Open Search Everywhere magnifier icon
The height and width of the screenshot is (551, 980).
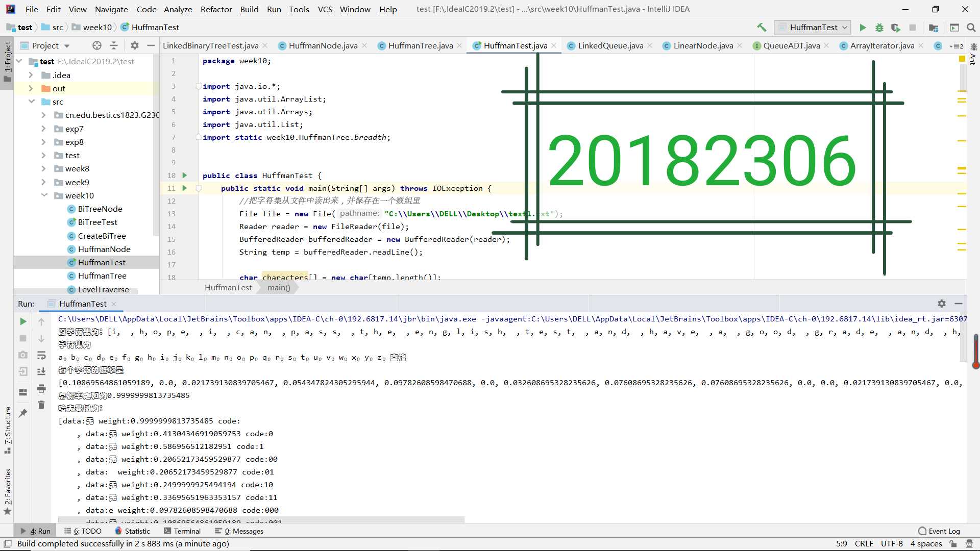[971, 28]
